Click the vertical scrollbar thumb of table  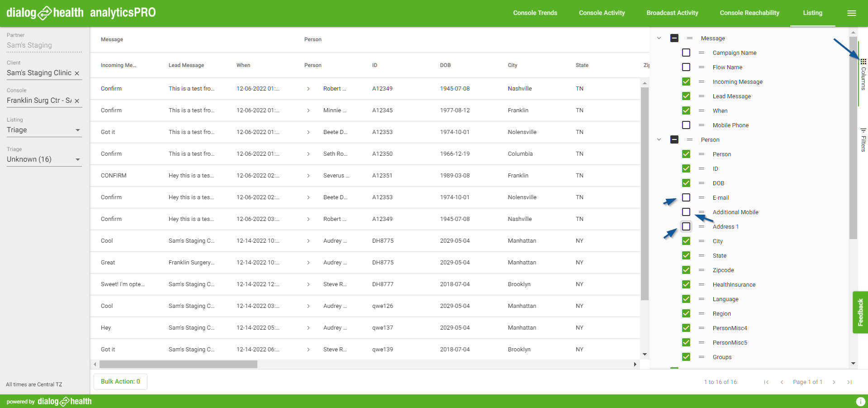[x=645, y=193]
